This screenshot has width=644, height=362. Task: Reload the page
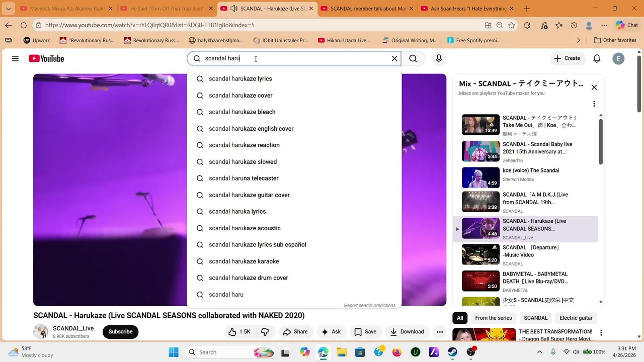click(24, 25)
